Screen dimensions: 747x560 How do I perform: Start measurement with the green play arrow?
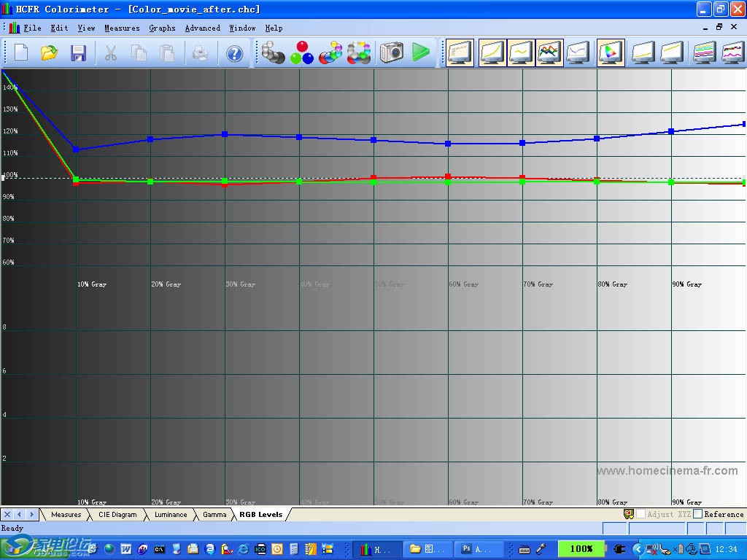421,52
